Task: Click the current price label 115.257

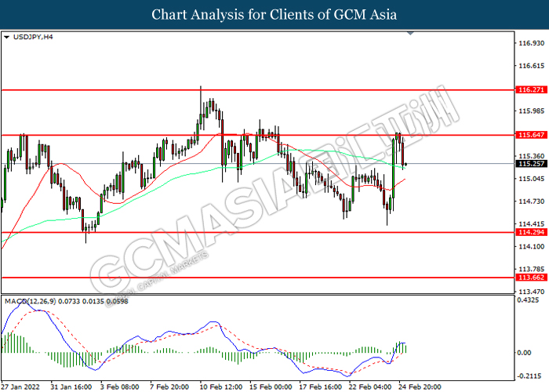Action: click(x=531, y=163)
